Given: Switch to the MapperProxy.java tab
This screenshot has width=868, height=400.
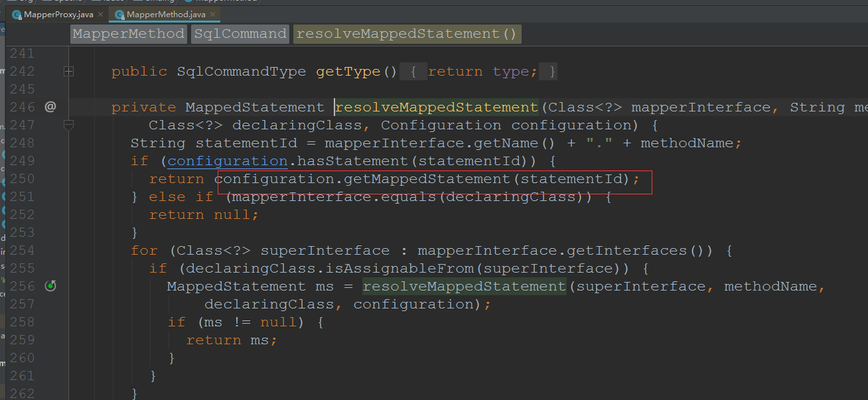Looking at the screenshot, I should click(58, 14).
